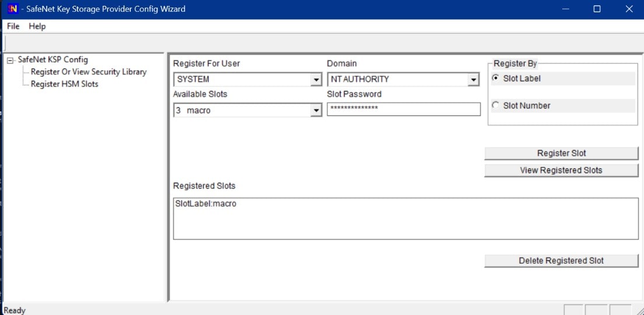Click View Registered Slots button
The height and width of the screenshot is (315, 644).
click(x=561, y=170)
